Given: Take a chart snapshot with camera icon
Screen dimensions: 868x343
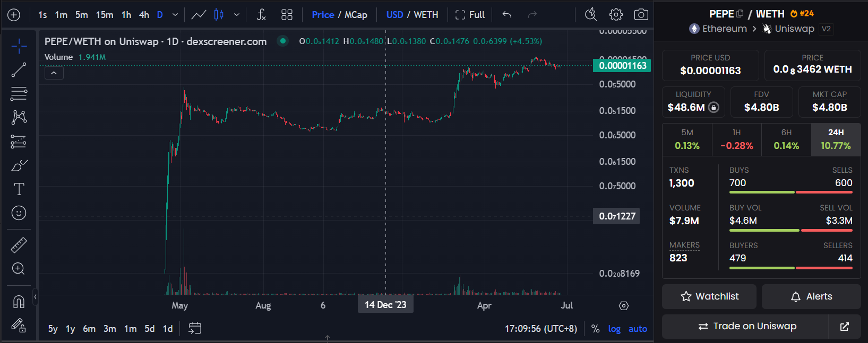Looking at the screenshot, I should click(641, 15).
